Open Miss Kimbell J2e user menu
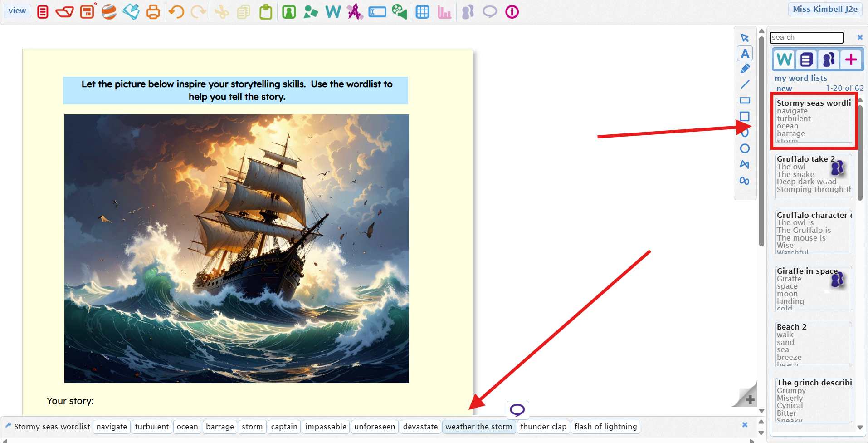This screenshot has width=868, height=443. [x=825, y=9]
